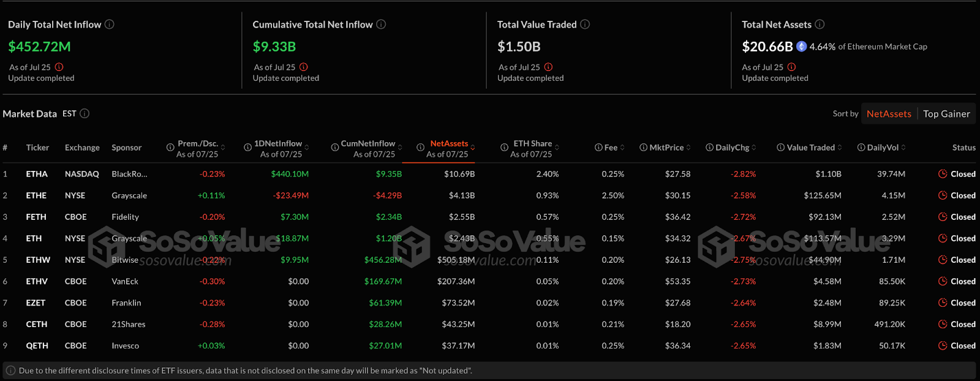The height and width of the screenshot is (381, 980).
Task: Click info icon beside Prem./Dsc. column header
Action: pyautogui.click(x=170, y=148)
